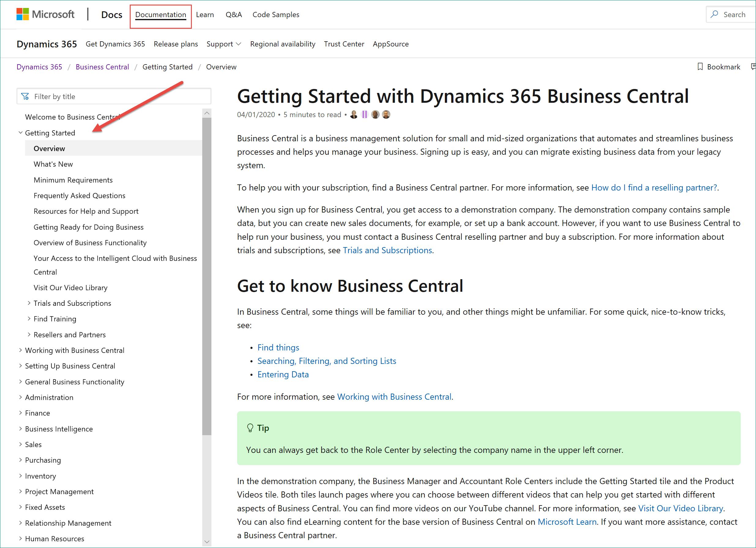Click the Bookmark icon

click(700, 67)
